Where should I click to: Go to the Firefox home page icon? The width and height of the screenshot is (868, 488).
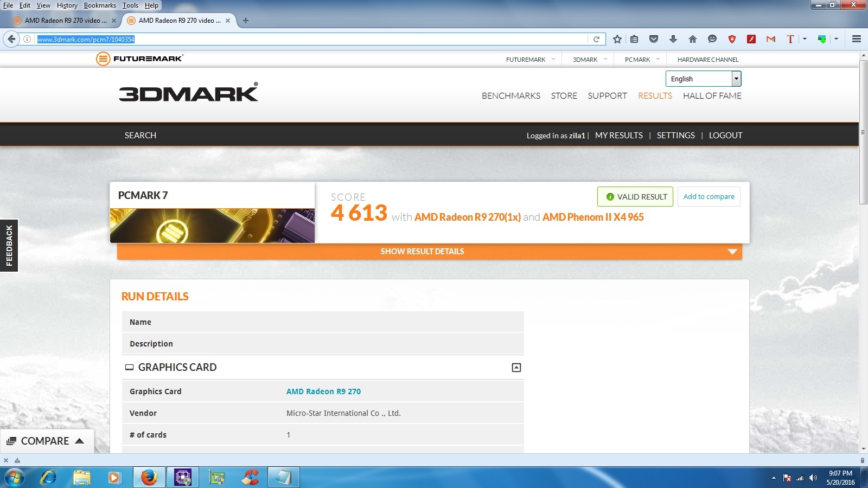pyautogui.click(x=693, y=39)
